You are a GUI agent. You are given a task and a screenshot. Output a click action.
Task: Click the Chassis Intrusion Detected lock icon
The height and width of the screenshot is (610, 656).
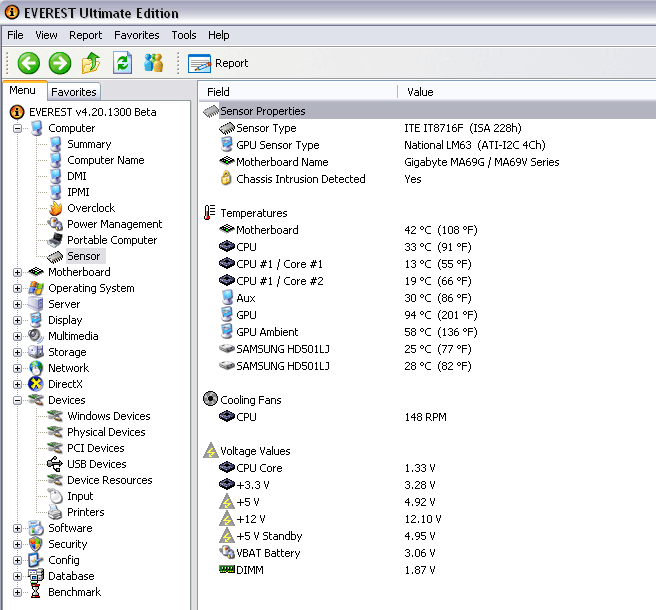click(226, 178)
